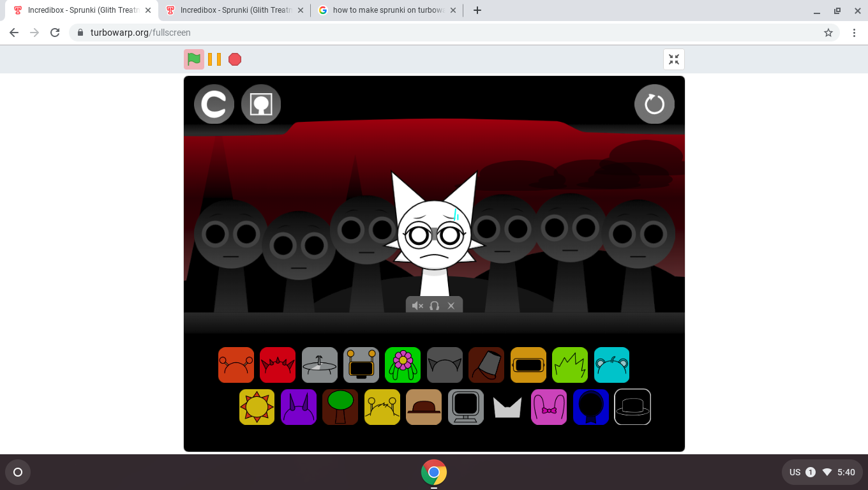View site info via lock icon
Image resolution: width=868 pixels, height=490 pixels.
[x=80, y=33]
